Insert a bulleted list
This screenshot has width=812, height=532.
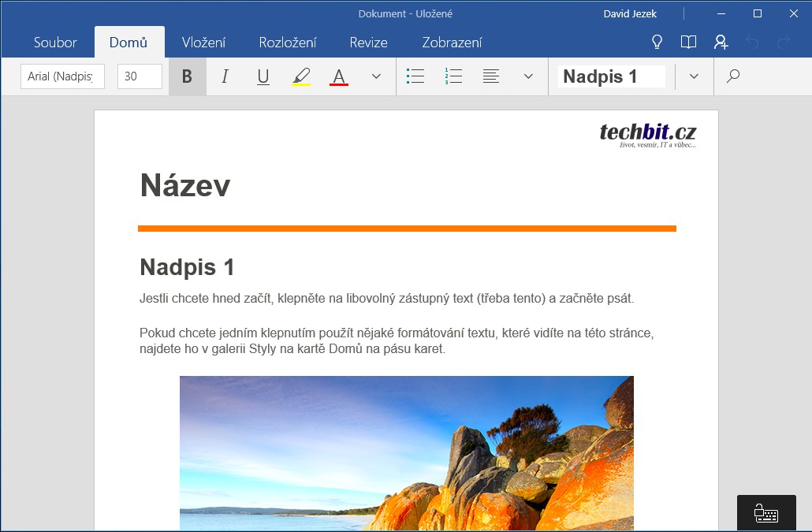pos(415,76)
